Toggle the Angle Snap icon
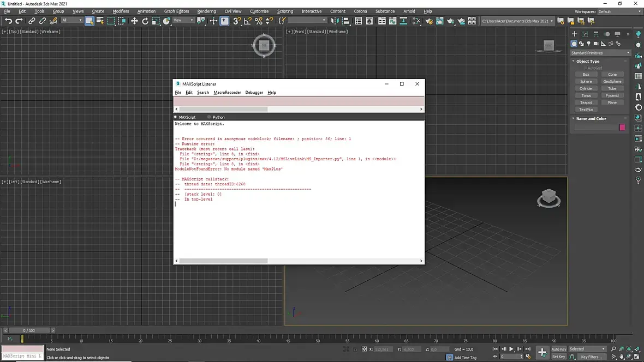The height and width of the screenshot is (362, 644). (x=248, y=21)
